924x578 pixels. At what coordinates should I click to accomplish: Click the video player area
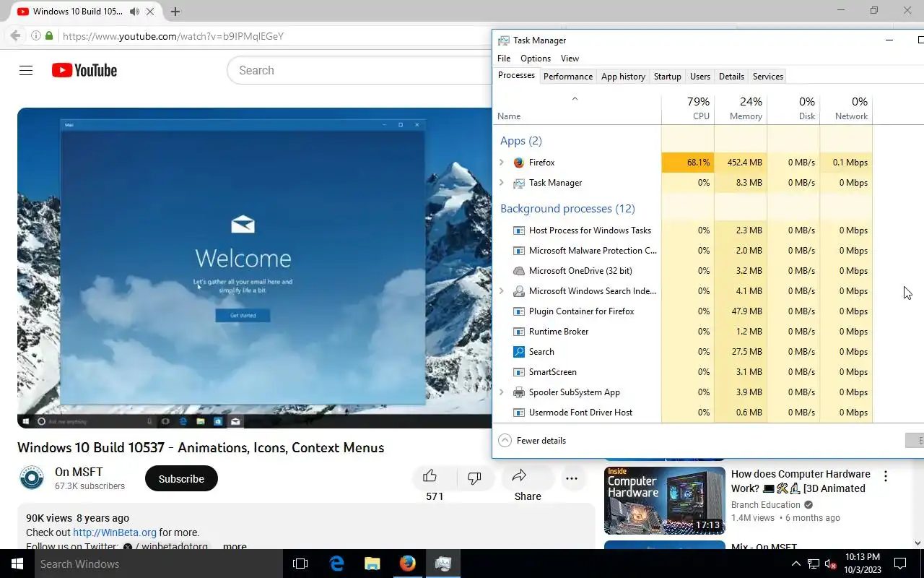click(x=255, y=267)
